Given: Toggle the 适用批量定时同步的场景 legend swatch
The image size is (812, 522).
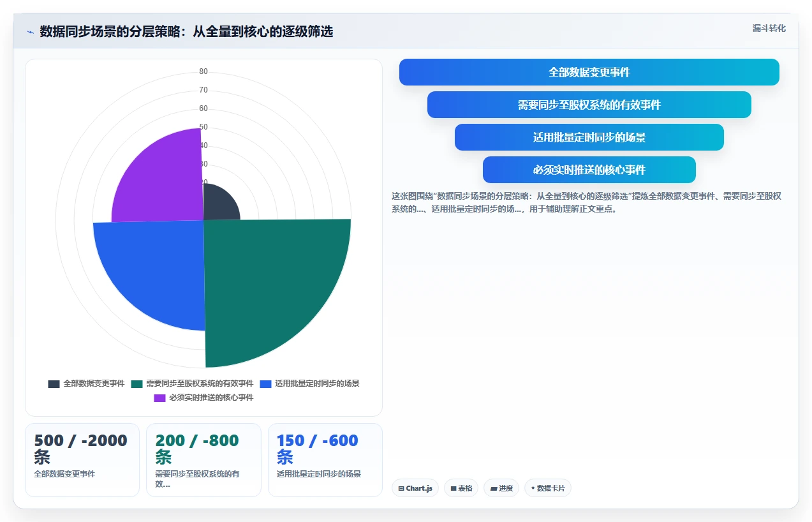Looking at the screenshot, I should 266,384.
